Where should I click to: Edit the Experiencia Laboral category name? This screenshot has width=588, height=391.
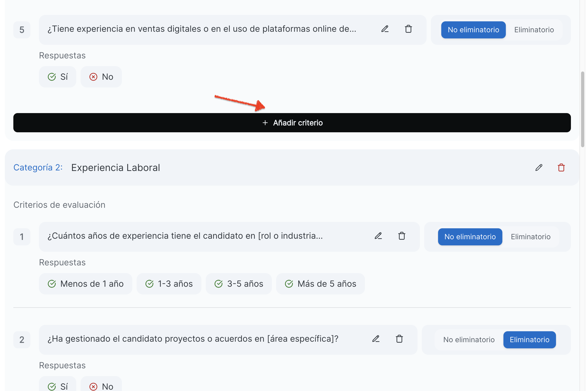539,167
